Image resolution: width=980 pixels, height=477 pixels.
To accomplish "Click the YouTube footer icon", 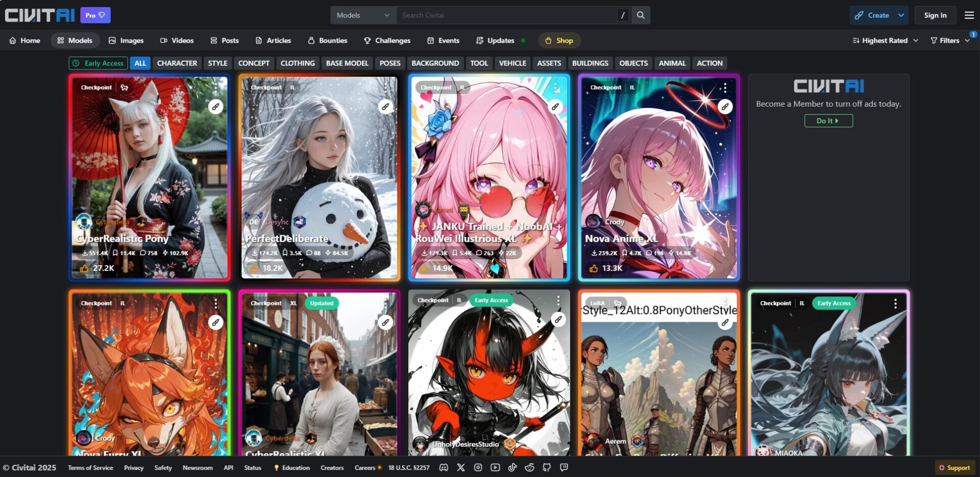I will point(495,467).
